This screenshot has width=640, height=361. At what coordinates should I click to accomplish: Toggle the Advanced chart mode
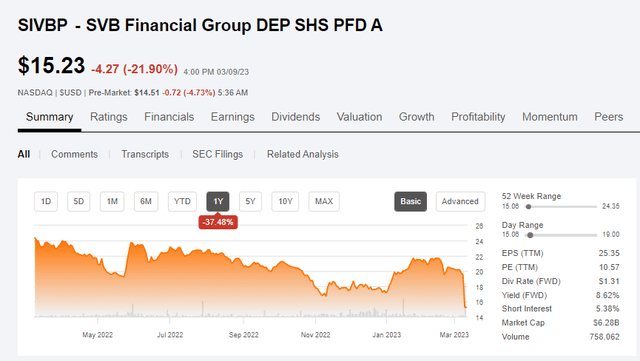[x=460, y=201]
